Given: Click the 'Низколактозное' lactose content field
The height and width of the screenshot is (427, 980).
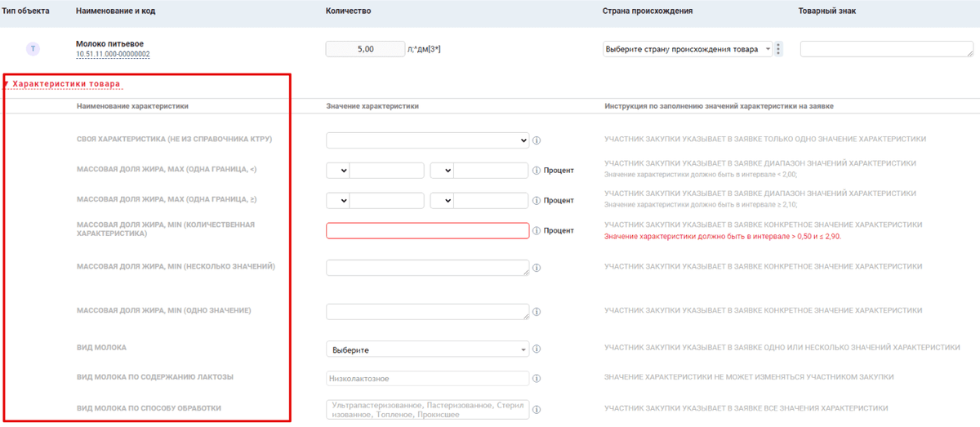Looking at the screenshot, I should (x=427, y=379).
